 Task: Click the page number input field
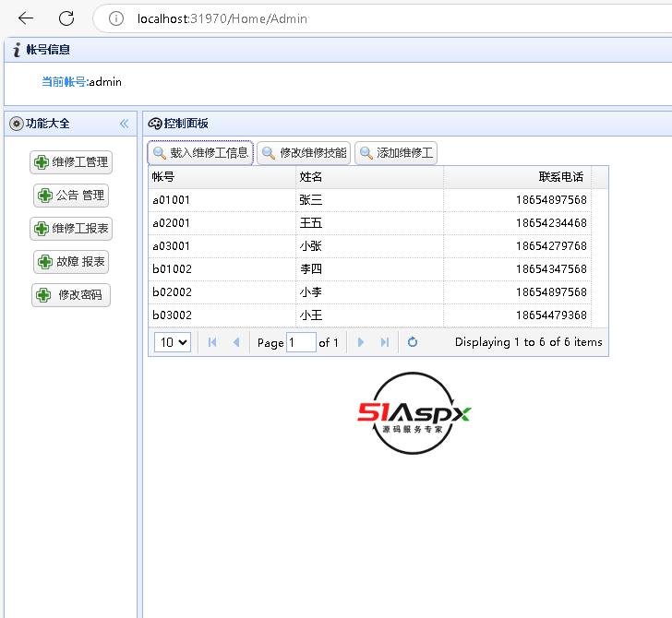coord(301,342)
